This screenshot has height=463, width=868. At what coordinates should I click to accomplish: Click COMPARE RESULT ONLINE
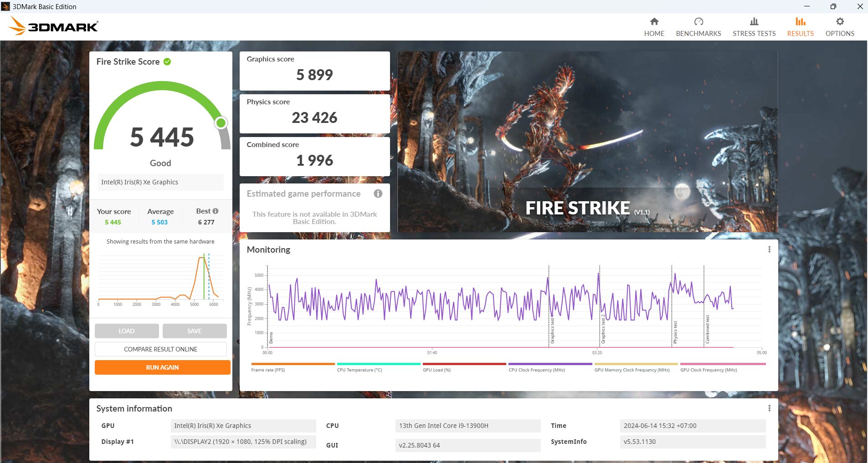tap(161, 349)
